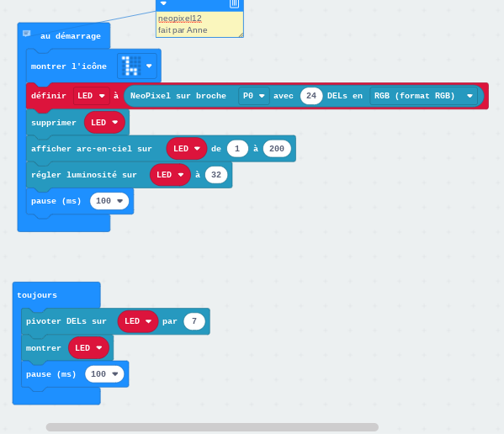Open LED variable dropdown in définir block
The image size is (504, 439).
(91, 96)
